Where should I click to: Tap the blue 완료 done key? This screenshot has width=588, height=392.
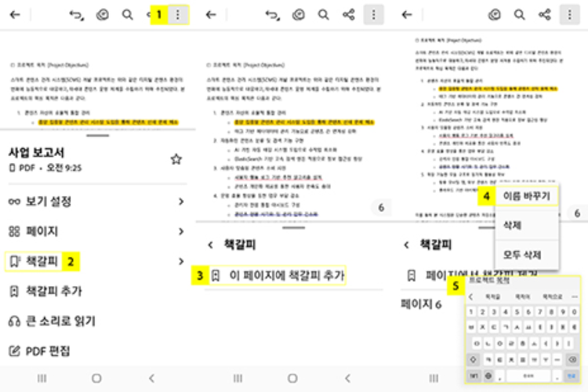click(572, 376)
